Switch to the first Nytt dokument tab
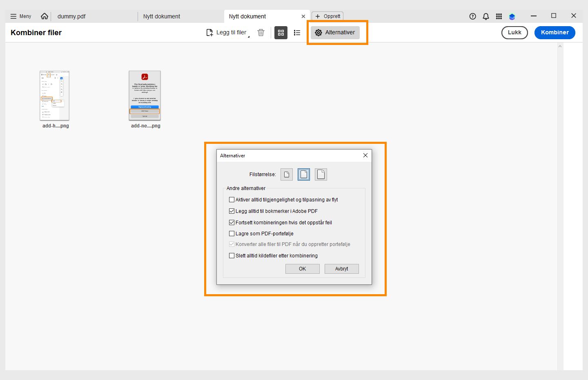The width and height of the screenshot is (588, 380). [162, 16]
